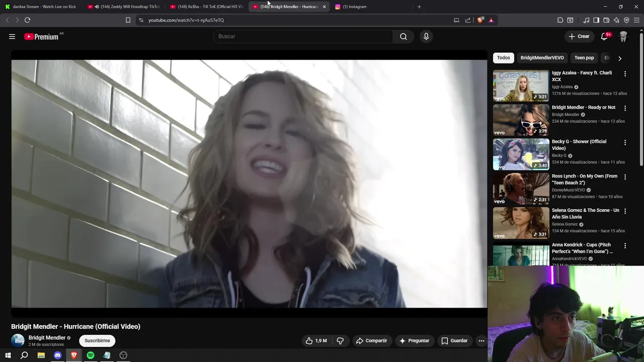Open Brave Shields lion icon

click(480, 20)
